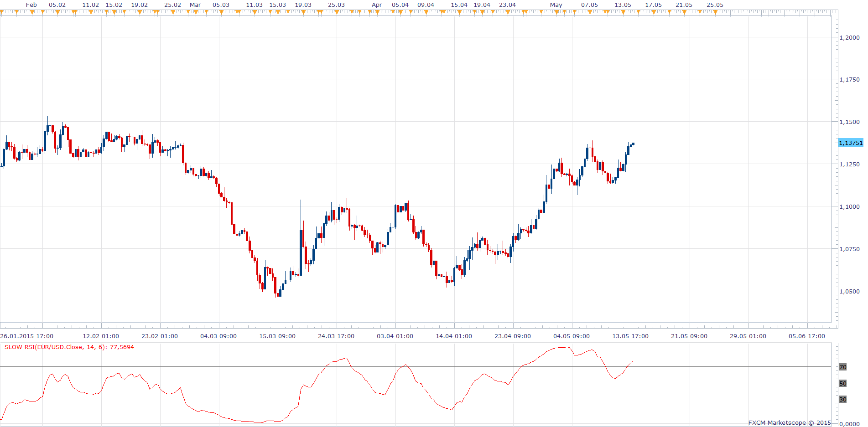
Task: Click the RSI level 30 label
Action: pyautogui.click(x=843, y=399)
